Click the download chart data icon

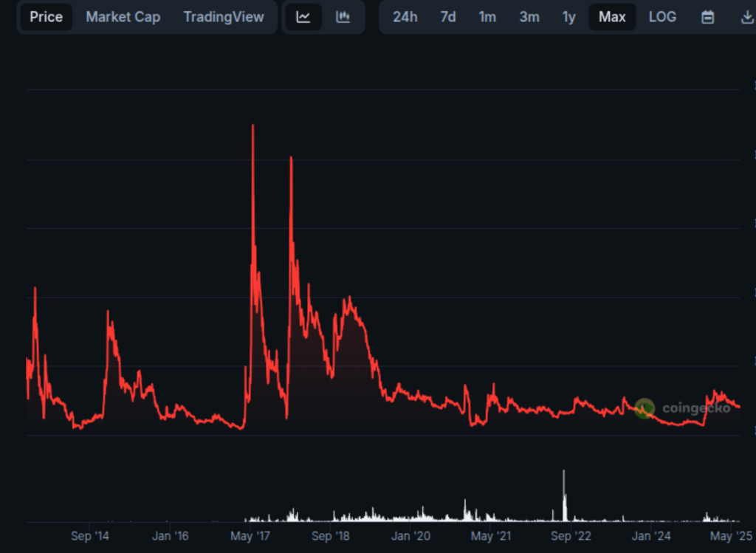click(746, 16)
